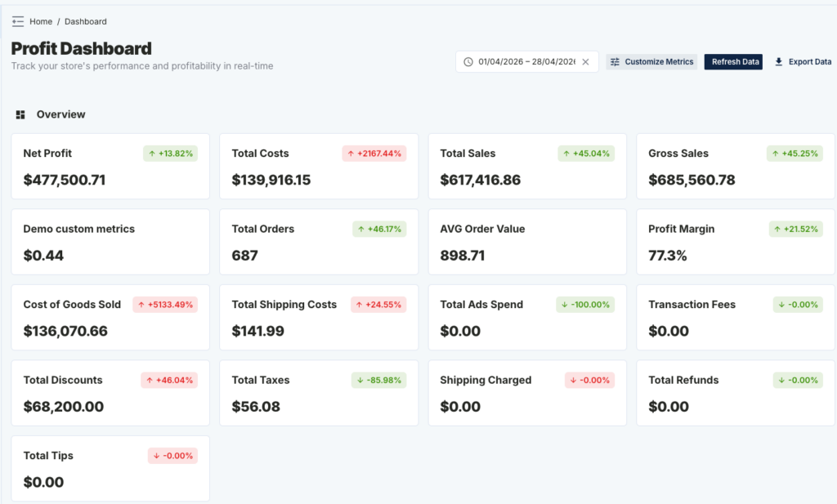Click Export Data button
This screenshot has height=504, width=837.
click(x=803, y=62)
